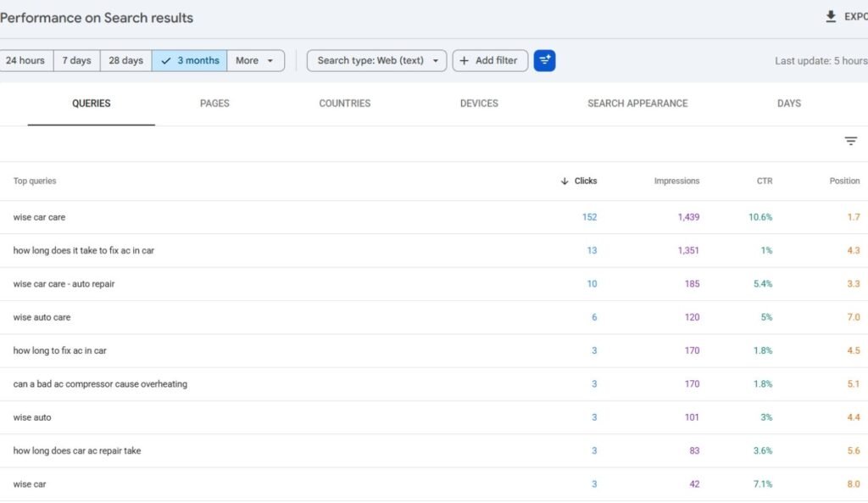
Task: Switch to the Pages tab
Action: [214, 103]
